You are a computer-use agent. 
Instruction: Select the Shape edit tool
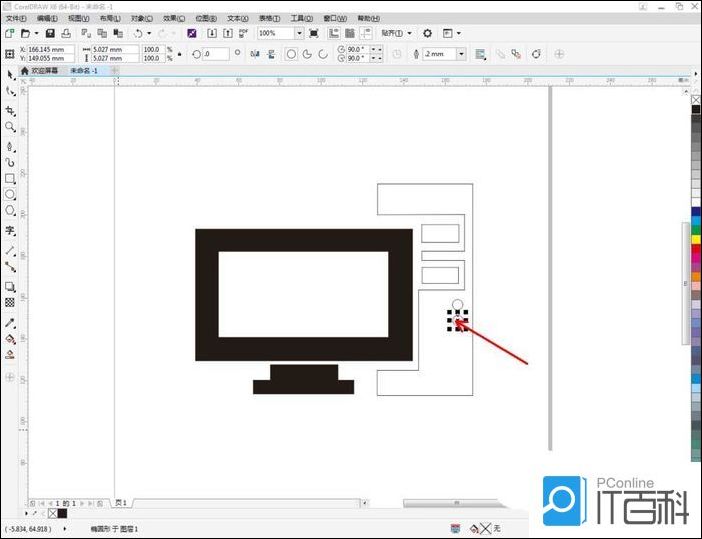point(10,91)
